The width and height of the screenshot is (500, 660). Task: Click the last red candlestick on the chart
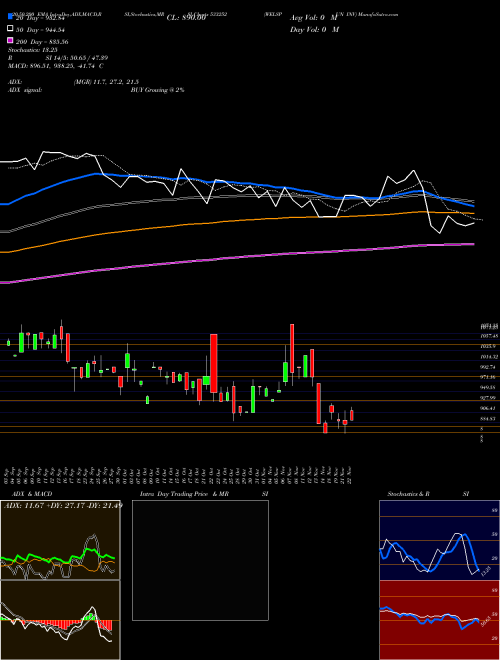point(352,415)
